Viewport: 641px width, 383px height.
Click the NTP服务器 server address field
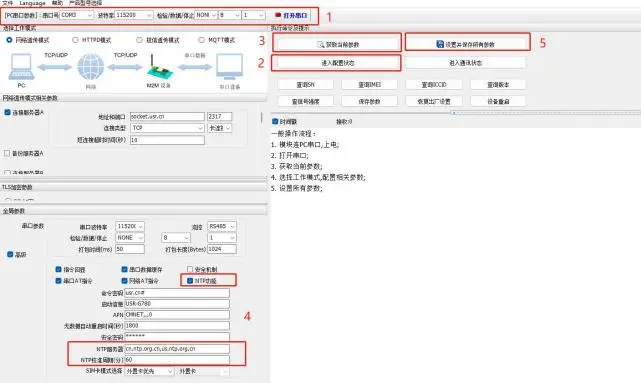(177, 349)
